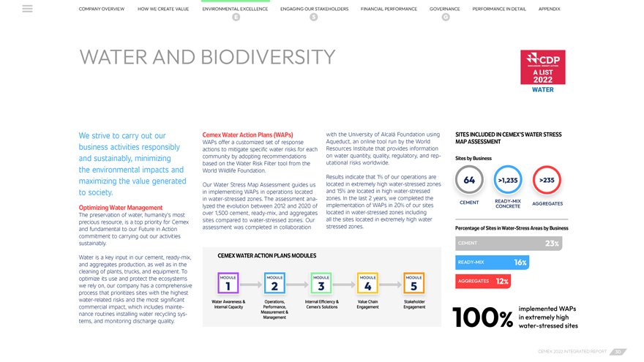Screen dimensions: 644x362
Task: Click 'Internal Efficiency & Cemex's Solutions' label
Action: pos(321,304)
